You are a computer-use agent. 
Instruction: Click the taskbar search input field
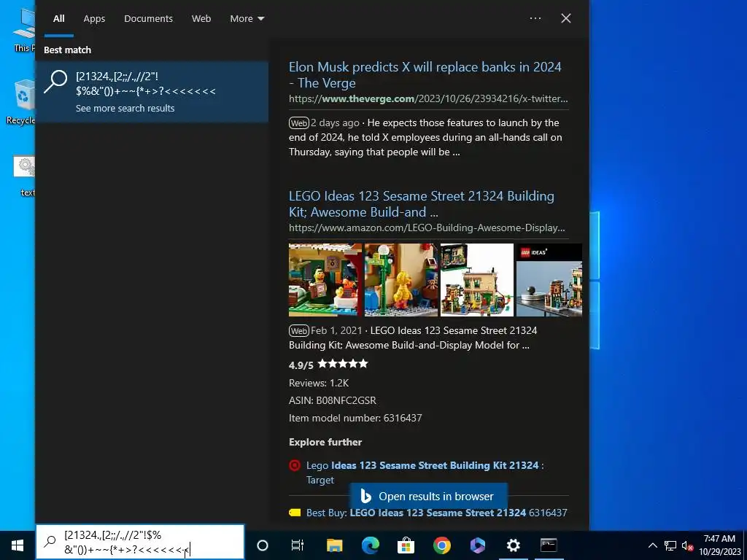tap(140, 542)
